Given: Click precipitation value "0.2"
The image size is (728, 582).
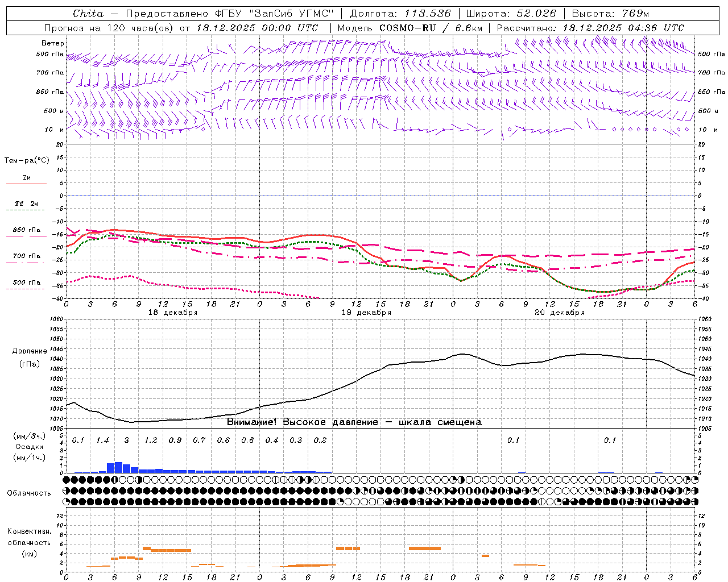Looking at the screenshot, I should (x=320, y=440).
